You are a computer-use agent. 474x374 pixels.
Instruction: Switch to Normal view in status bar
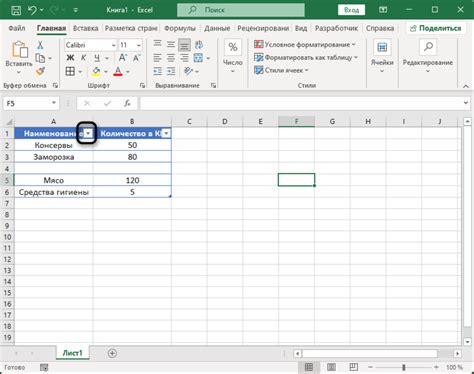[309, 367]
